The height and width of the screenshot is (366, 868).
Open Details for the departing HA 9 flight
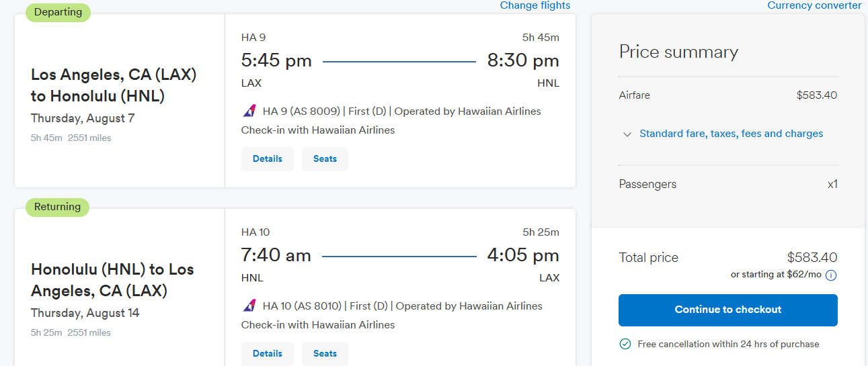[268, 159]
